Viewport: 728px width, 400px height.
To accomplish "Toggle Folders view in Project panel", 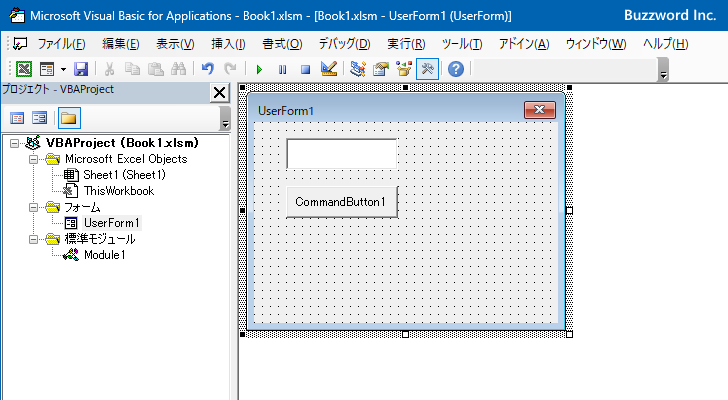I will click(69, 118).
